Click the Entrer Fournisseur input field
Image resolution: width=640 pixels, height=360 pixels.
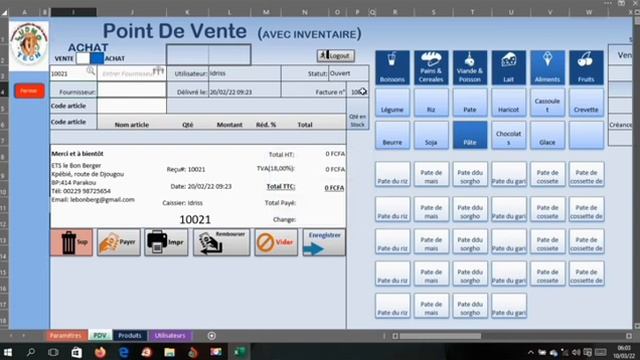(132, 73)
